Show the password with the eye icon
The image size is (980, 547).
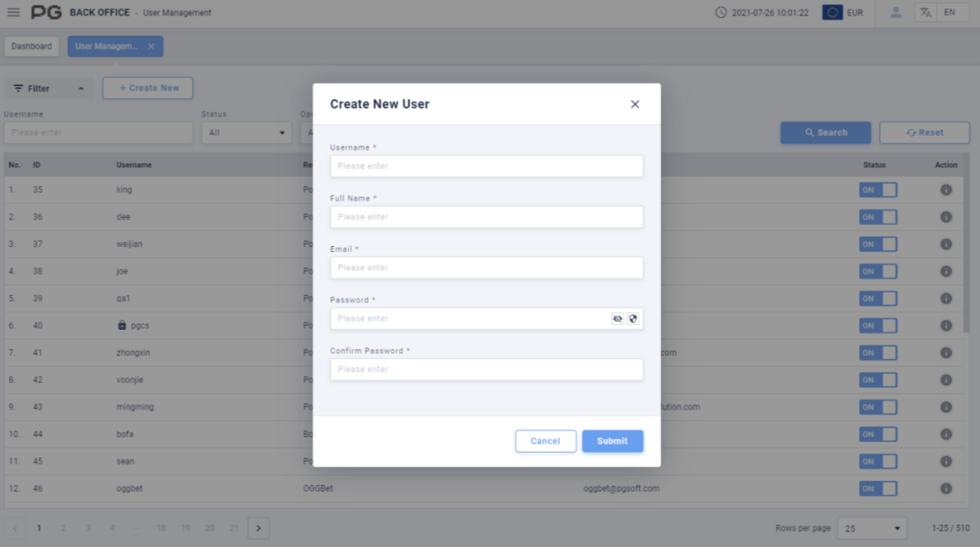(617, 318)
